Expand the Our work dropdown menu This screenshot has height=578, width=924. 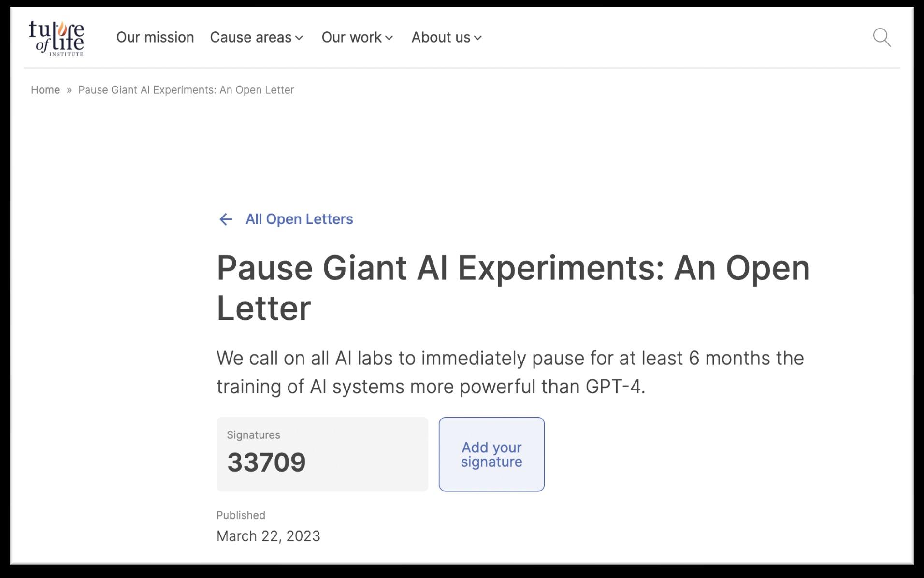point(358,37)
